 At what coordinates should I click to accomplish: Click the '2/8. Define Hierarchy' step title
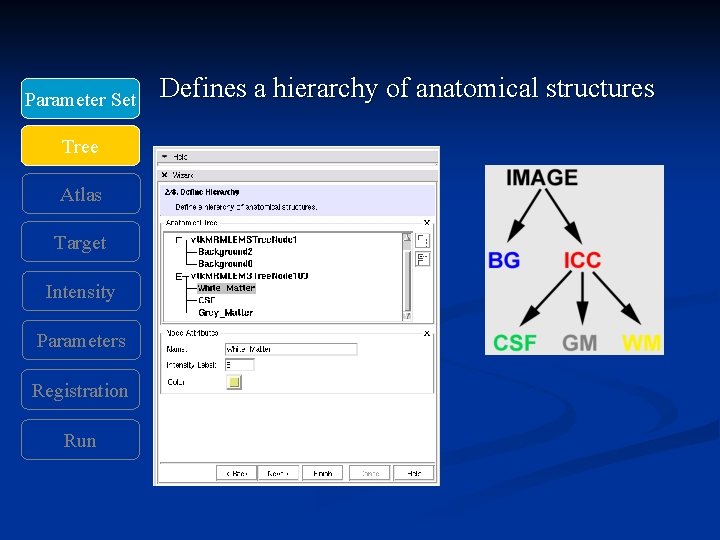pos(202,192)
